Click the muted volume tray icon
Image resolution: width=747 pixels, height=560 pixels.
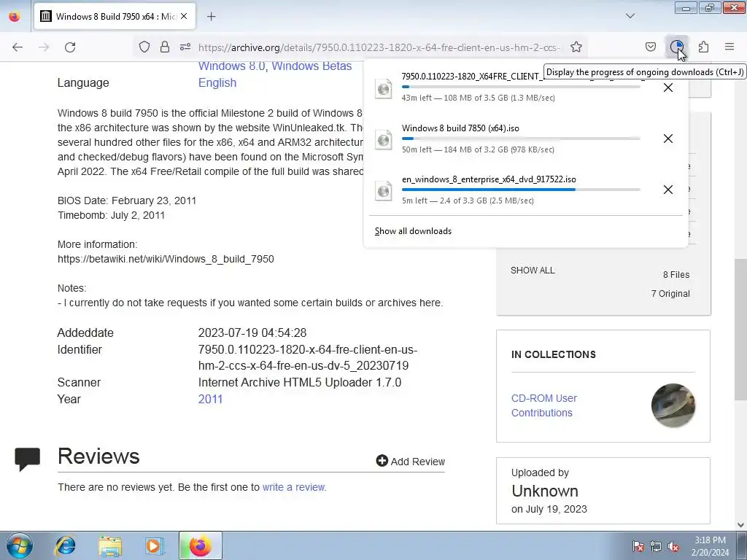click(x=673, y=546)
